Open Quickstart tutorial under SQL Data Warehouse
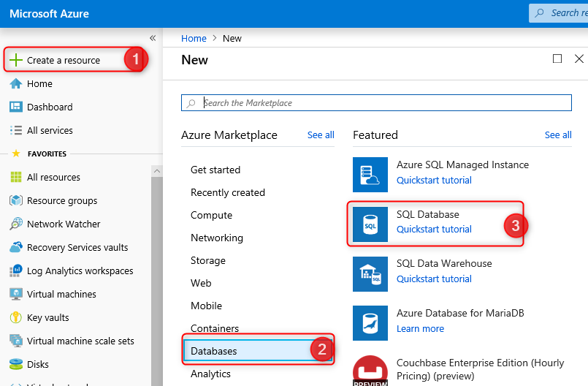This screenshot has height=386, width=588. pyautogui.click(x=434, y=279)
